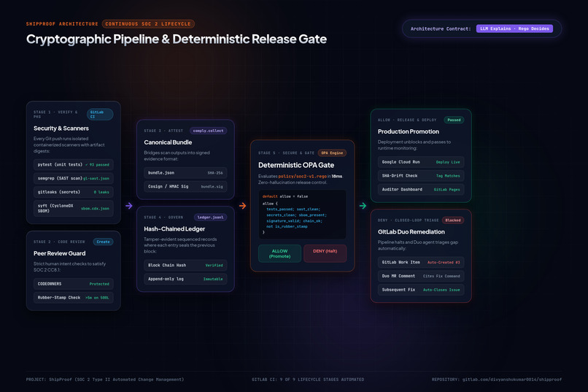Open the gitlab.com repository link in footer
Viewport: 588px width, 392px height.
tap(512, 380)
